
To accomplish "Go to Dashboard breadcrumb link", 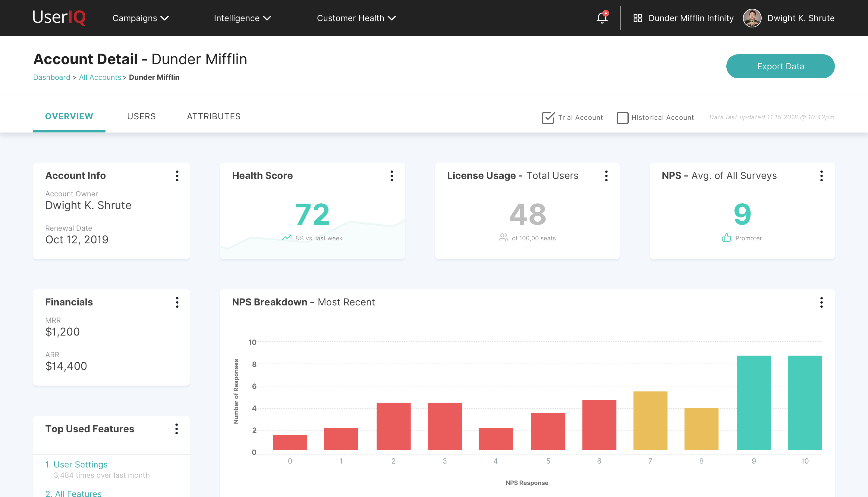I will coord(52,77).
